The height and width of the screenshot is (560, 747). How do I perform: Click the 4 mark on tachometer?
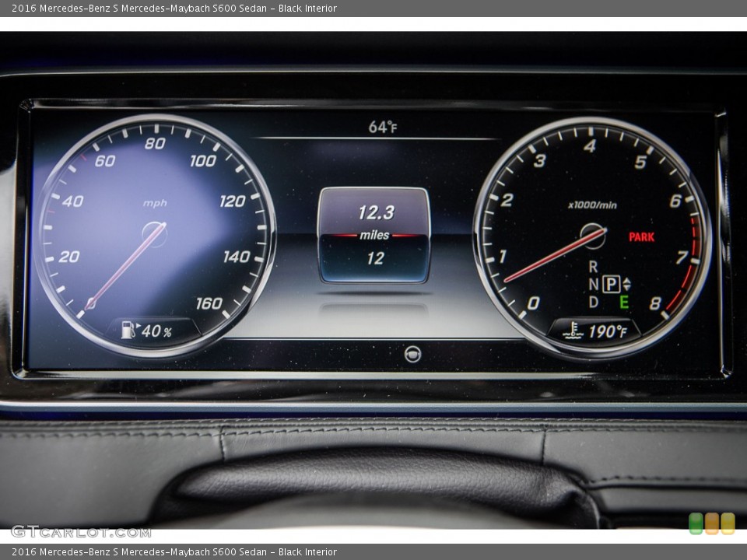[590, 145]
